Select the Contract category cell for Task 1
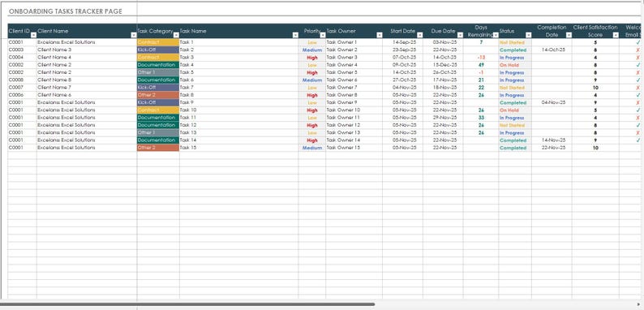Screen dimensions: 644x310 158,42
